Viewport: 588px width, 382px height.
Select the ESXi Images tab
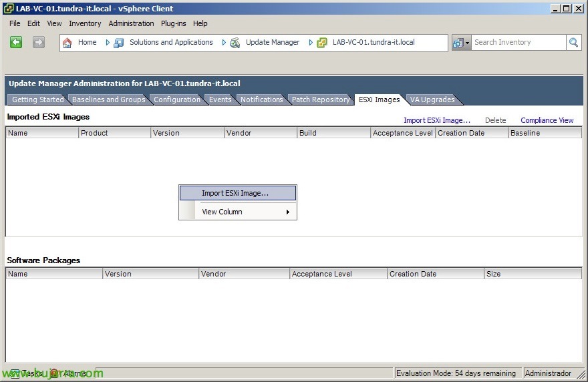tap(379, 100)
